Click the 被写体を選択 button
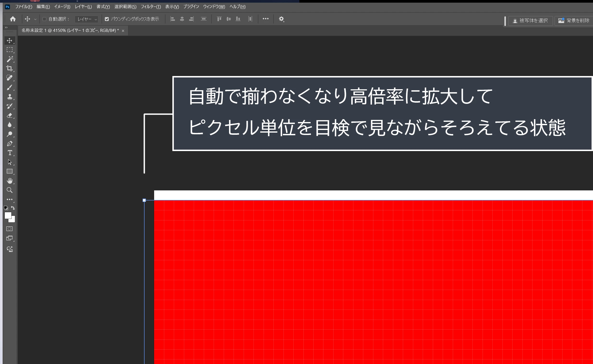 530,20
